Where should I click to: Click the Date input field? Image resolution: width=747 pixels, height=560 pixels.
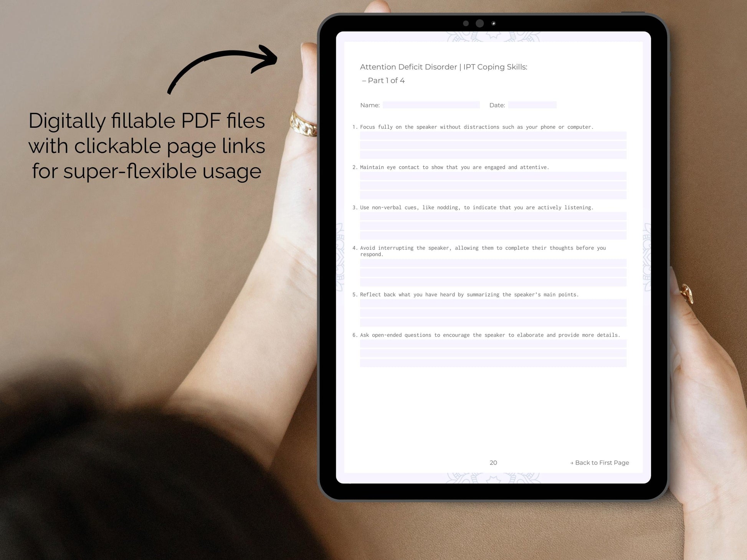[x=533, y=104]
